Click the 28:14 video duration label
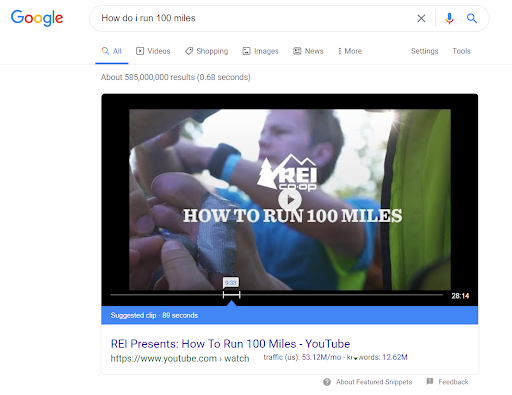 click(x=460, y=296)
